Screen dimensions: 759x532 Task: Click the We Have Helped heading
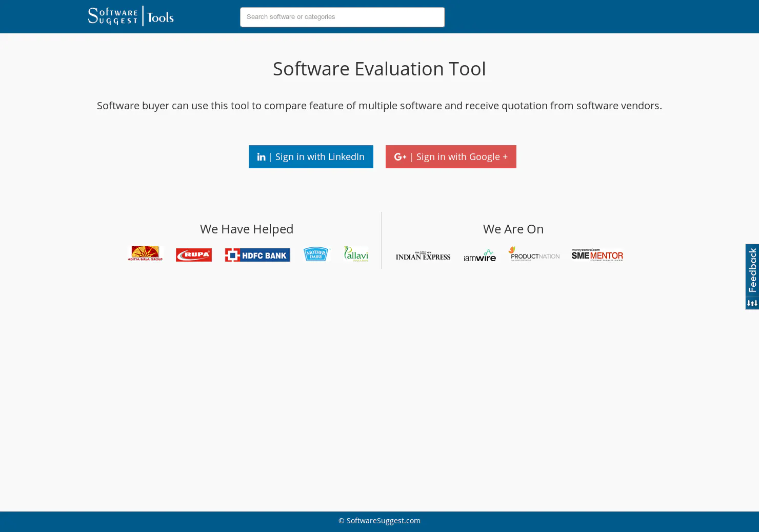click(x=247, y=229)
